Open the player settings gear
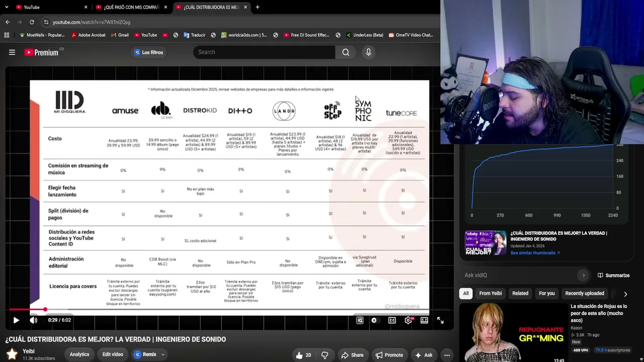The height and width of the screenshot is (362, 644). (409, 320)
